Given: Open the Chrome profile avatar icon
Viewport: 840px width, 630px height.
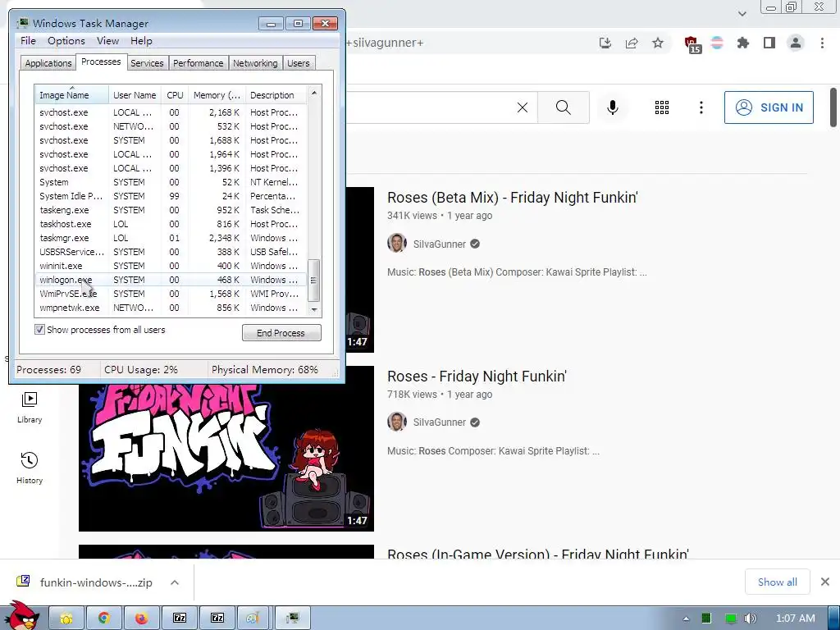Looking at the screenshot, I should point(796,43).
